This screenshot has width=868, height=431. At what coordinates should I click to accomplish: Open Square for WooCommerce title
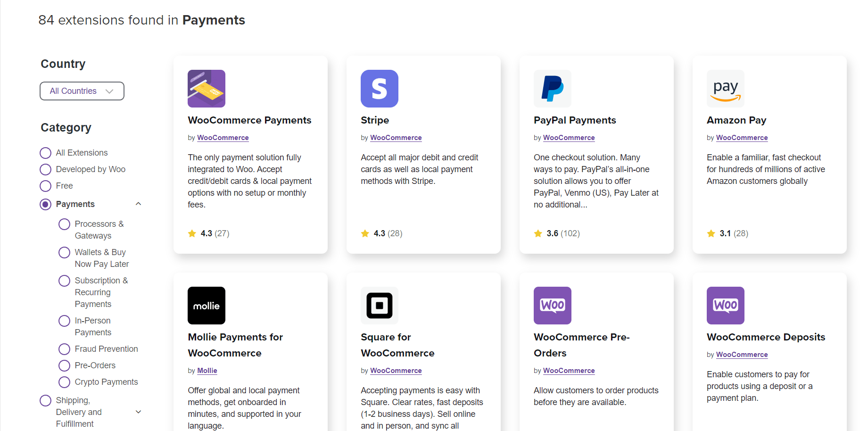[397, 345]
